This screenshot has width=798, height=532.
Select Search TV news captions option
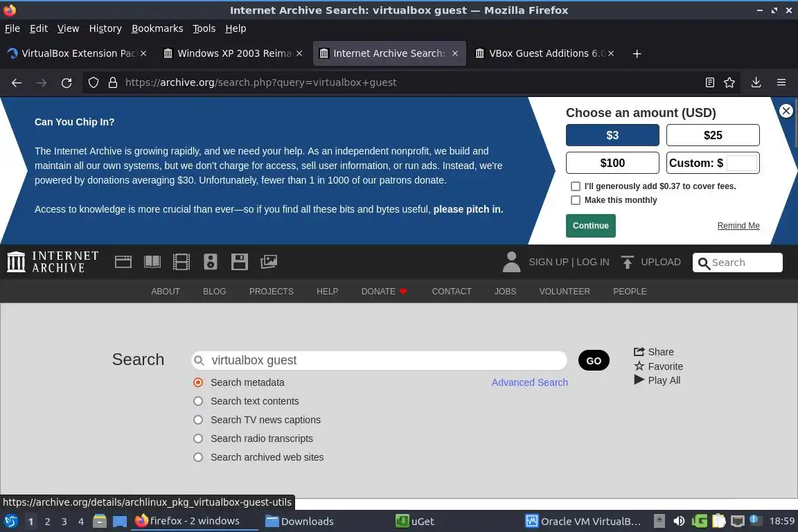point(198,420)
